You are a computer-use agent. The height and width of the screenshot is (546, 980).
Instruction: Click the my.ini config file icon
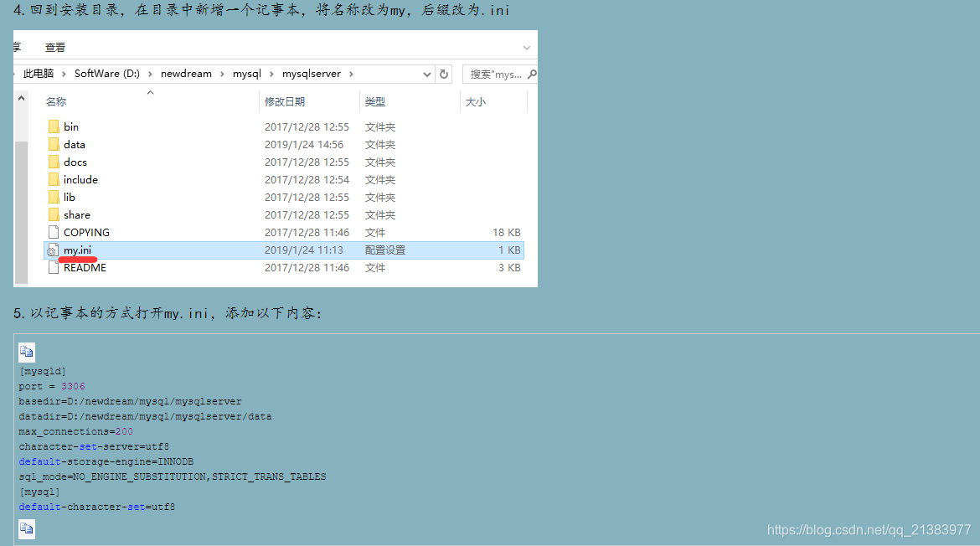tap(53, 250)
